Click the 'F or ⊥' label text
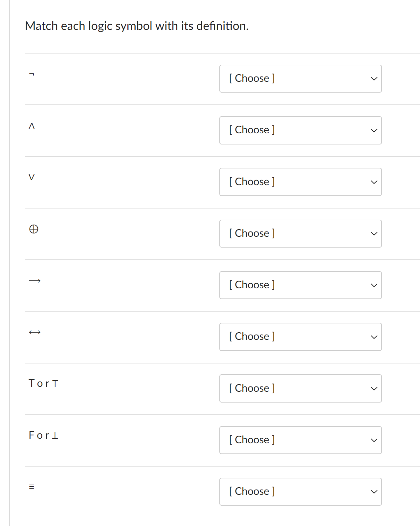The image size is (420, 526). pyautogui.click(x=43, y=435)
